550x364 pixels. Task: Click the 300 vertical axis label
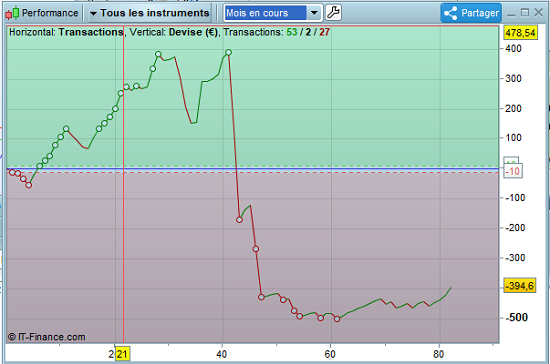coord(513,79)
